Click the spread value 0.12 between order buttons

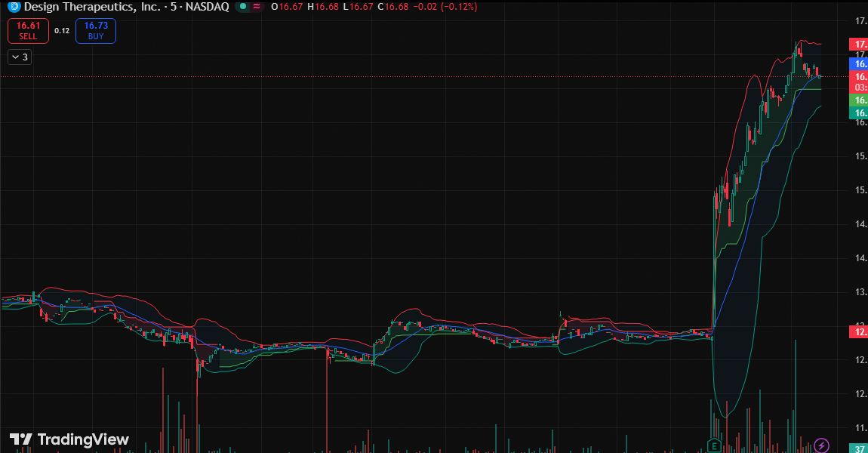click(x=61, y=31)
